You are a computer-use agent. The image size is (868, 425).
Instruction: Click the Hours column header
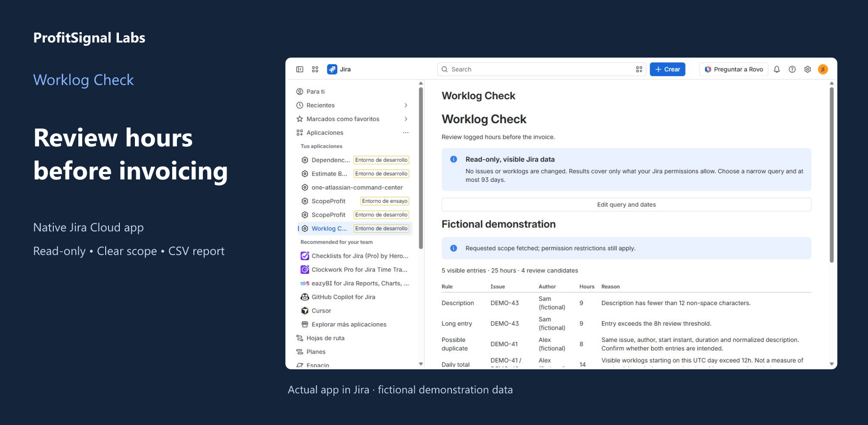pos(587,287)
